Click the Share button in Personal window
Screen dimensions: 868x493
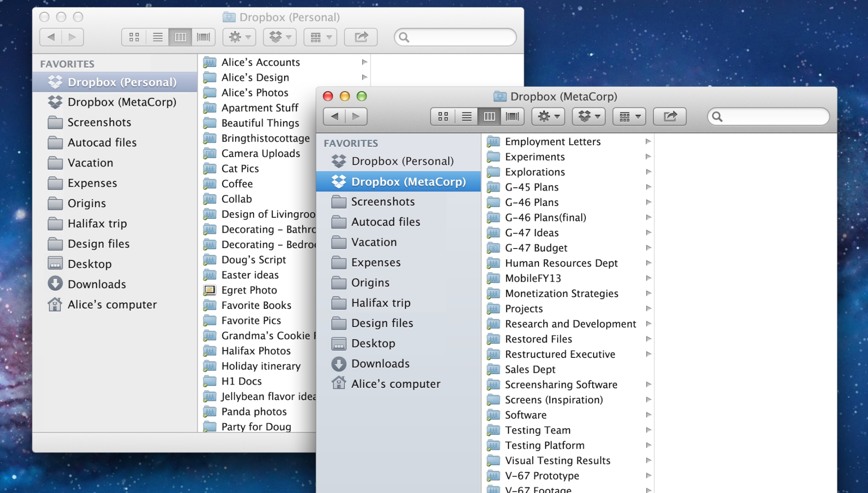pyautogui.click(x=361, y=37)
